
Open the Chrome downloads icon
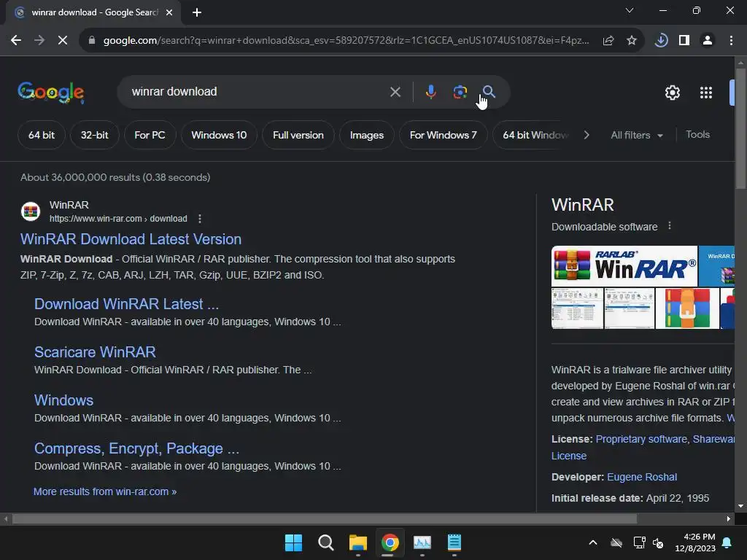(661, 41)
